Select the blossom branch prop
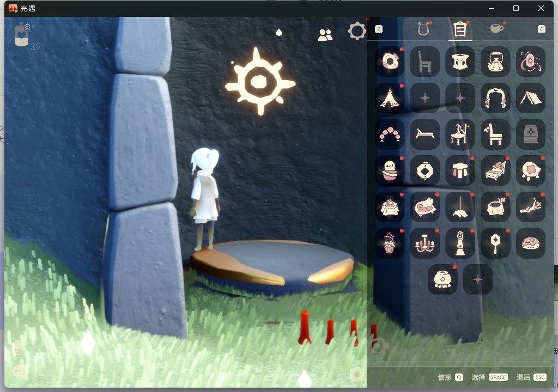Viewport: 558px width, 392px height. tap(531, 207)
